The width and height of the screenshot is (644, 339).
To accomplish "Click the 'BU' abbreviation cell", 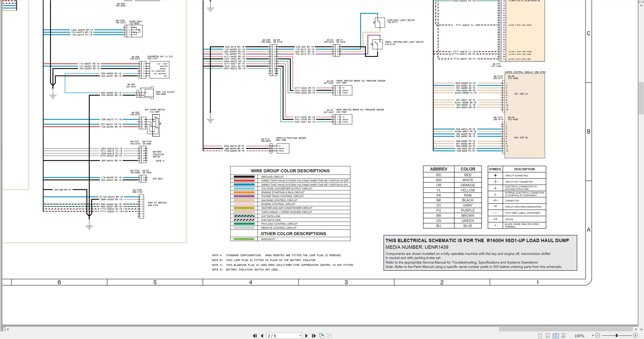I will pyautogui.click(x=439, y=226).
